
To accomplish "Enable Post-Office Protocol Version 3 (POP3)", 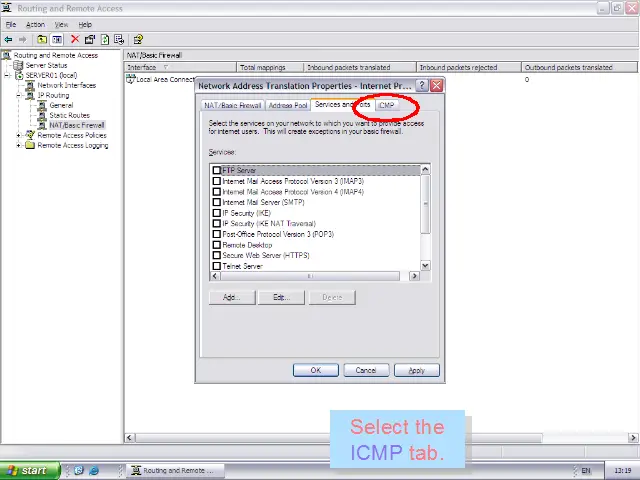I will [x=217, y=234].
